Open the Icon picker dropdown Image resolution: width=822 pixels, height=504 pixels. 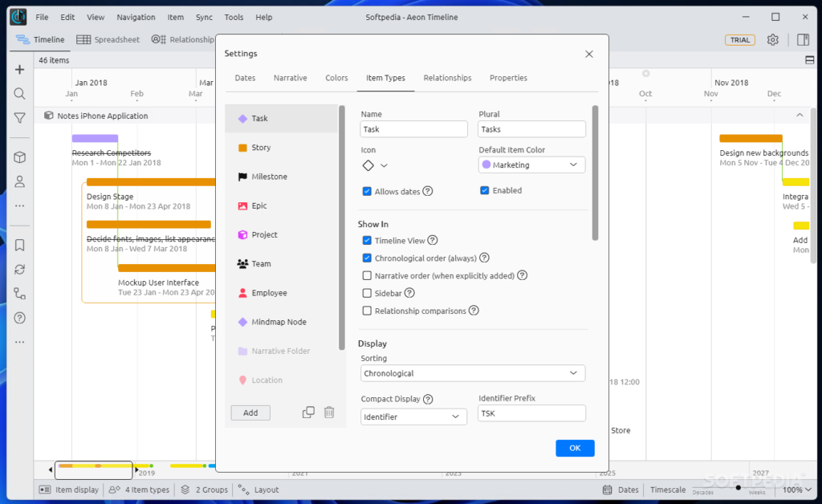pos(374,165)
